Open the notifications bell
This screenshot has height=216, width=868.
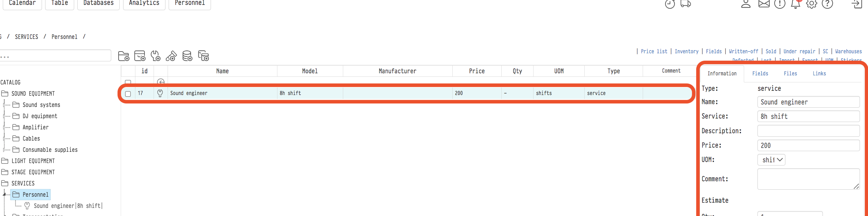click(796, 4)
